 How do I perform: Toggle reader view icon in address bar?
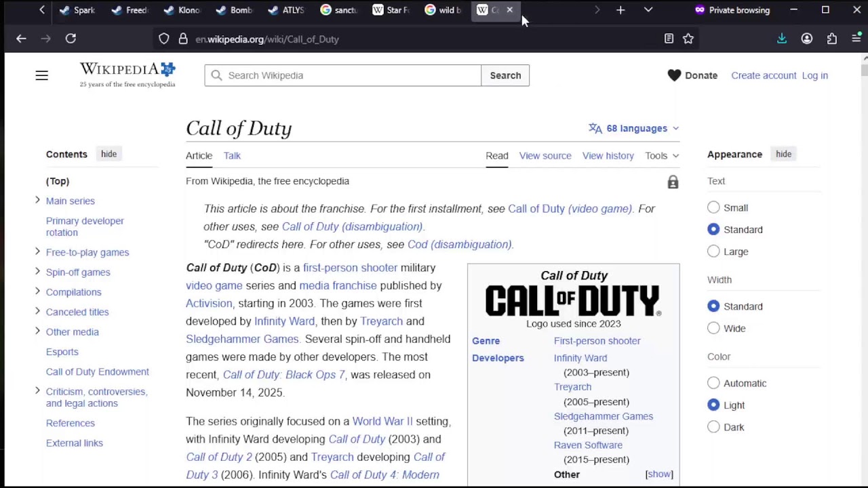pyautogui.click(x=669, y=39)
